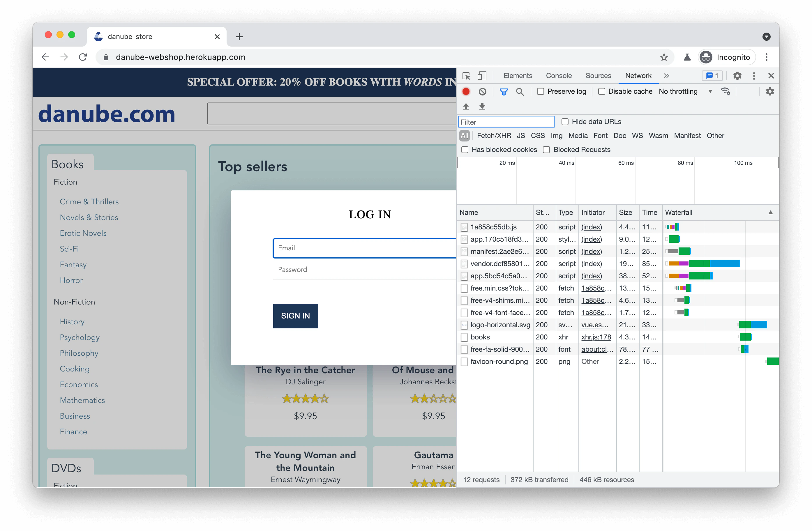Select the inspect element icon
This screenshot has width=812, height=531.
point(466,76)
